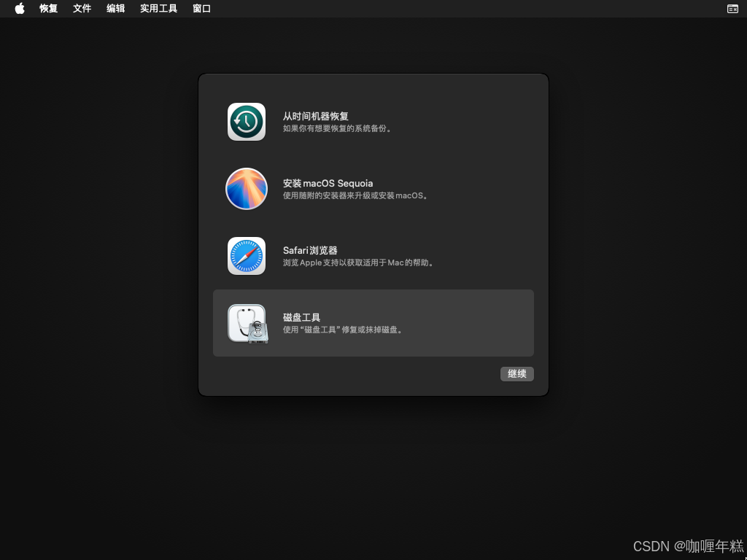Open the 窗口 menu

tap(201, 9)
